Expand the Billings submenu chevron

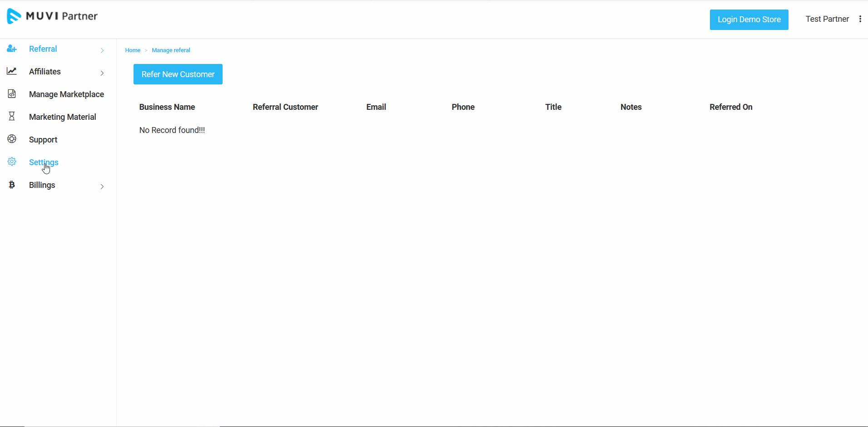(102, 187)
